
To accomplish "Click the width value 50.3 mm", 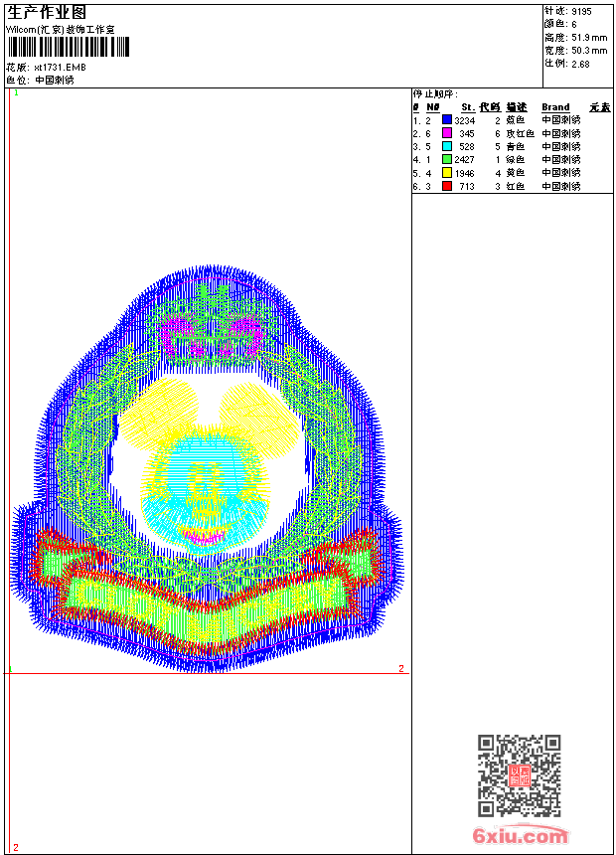I will click(589, 51).
